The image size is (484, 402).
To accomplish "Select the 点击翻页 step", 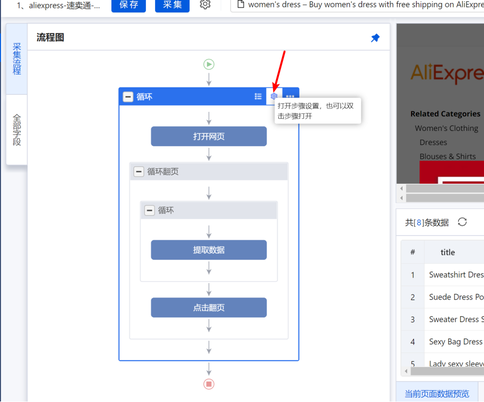I will coord(209,307).
